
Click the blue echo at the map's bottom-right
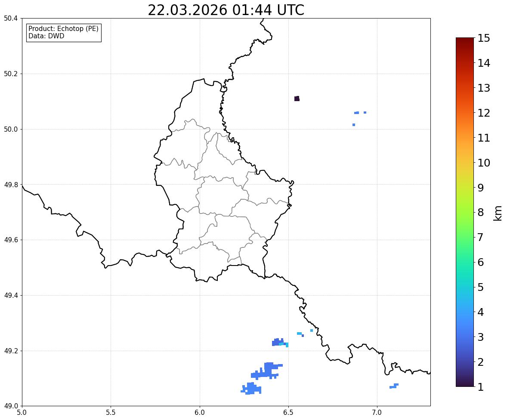coord(394,386)
